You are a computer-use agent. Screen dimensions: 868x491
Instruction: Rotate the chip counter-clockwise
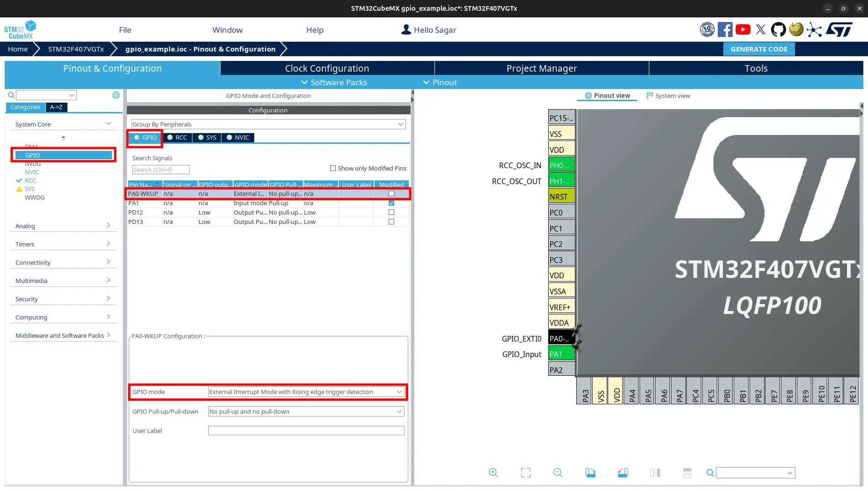tap(623, 473)
